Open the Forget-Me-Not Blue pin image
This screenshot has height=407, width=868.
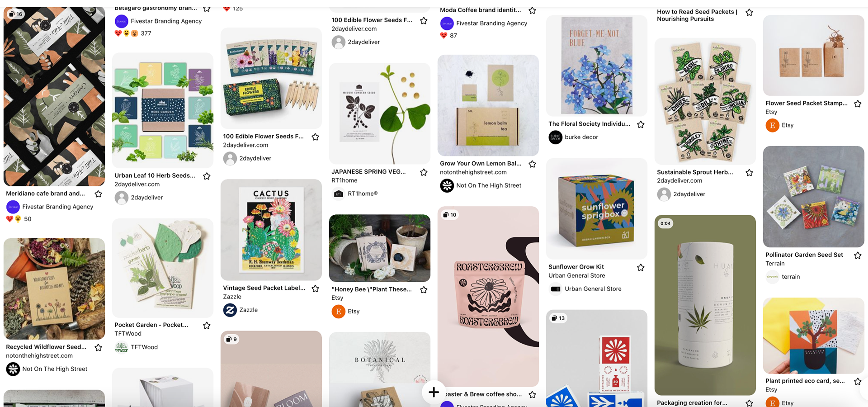click(597, 66)
